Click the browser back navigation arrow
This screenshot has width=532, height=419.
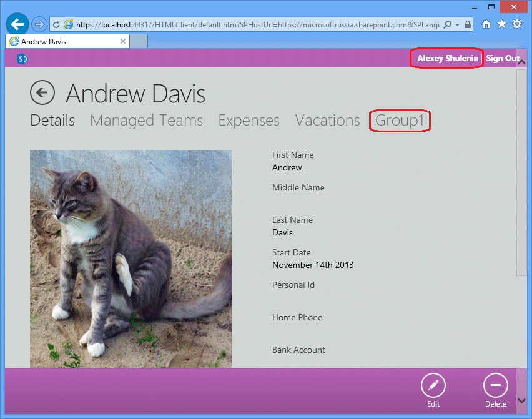[x=17, y=24]
